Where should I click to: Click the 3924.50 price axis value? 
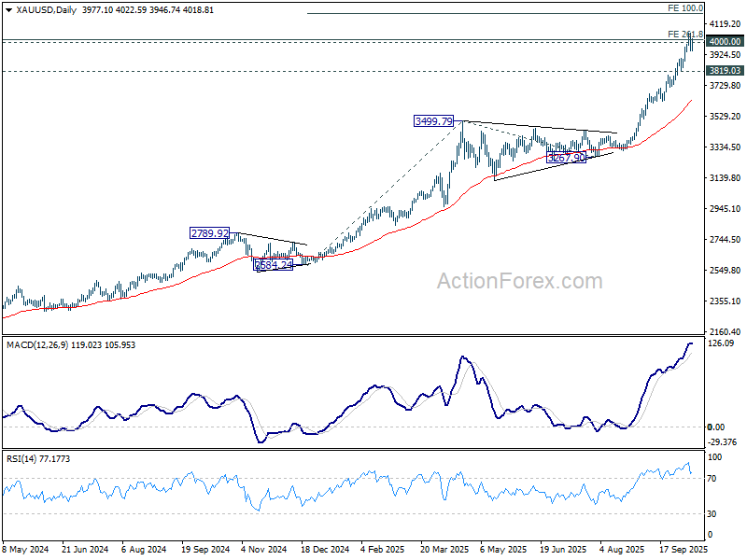point(725,55)
